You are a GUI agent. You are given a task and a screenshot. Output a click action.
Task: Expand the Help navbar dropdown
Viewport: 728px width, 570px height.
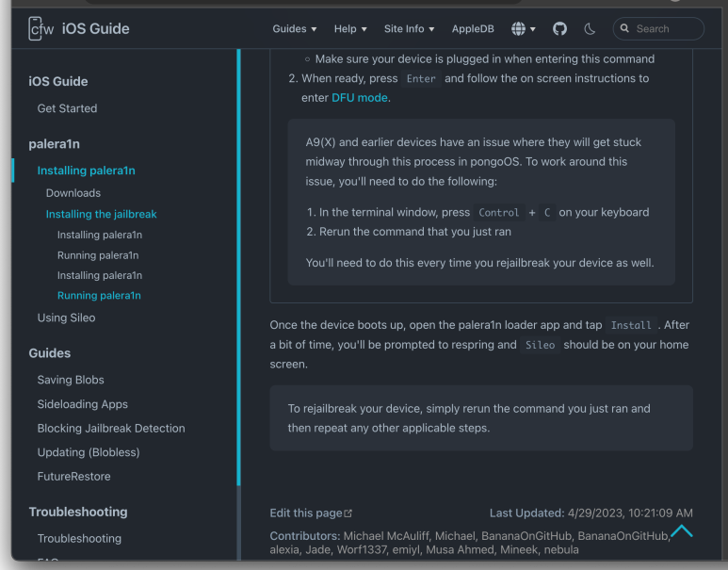[350, 29]
